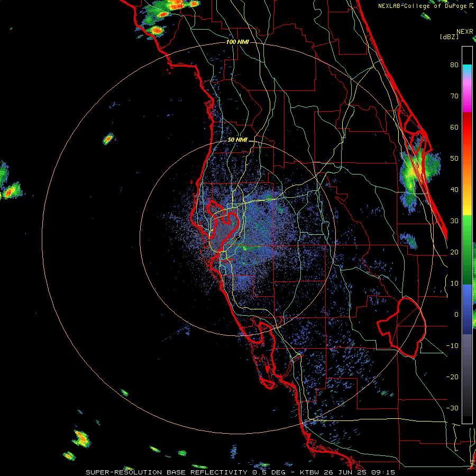The image size is (476, 476).
Task: Click the -10 dBZ legend tick label
Action: tap(452, 346)
